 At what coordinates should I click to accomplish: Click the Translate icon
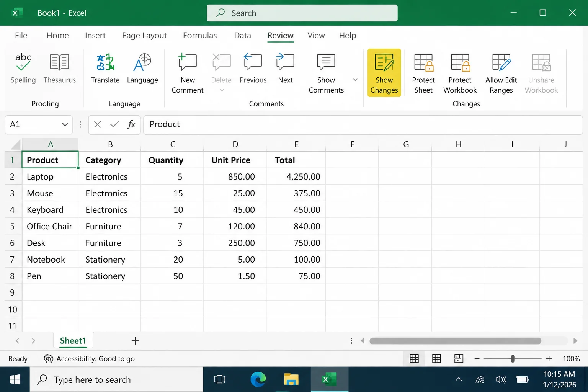pos(105,62)
